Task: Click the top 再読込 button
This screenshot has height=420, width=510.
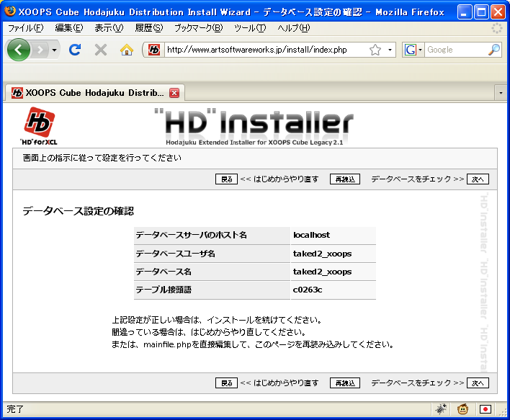Action: (x=345, y=179)
